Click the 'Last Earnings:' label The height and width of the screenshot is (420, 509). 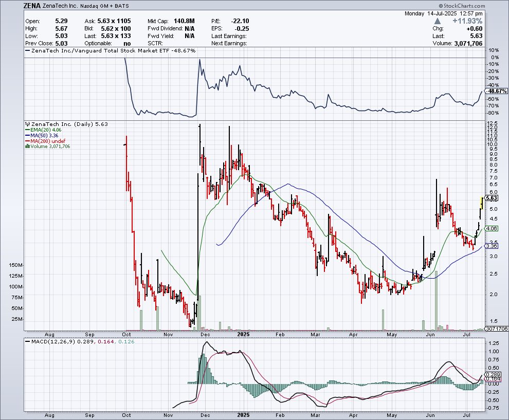point(229,36)
